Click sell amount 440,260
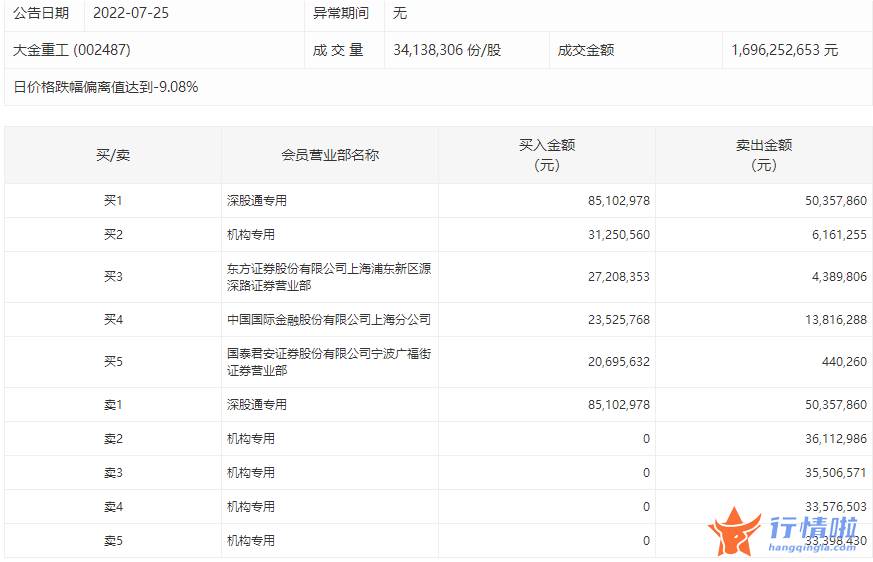The image size is (873, 562). click(844, 362)
